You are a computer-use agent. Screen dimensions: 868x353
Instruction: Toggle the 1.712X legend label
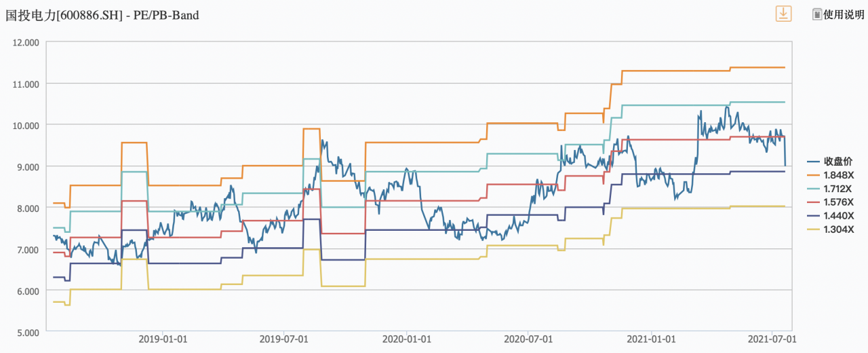click(838, 189)
